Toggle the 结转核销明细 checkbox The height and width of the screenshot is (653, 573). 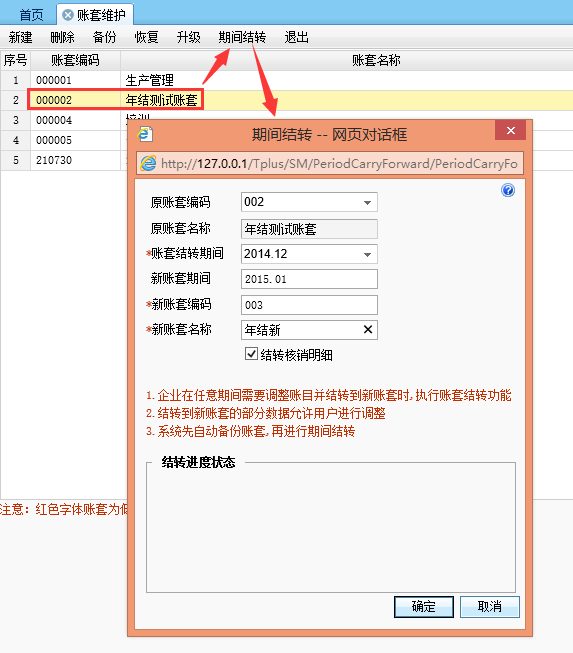(251, 354)
